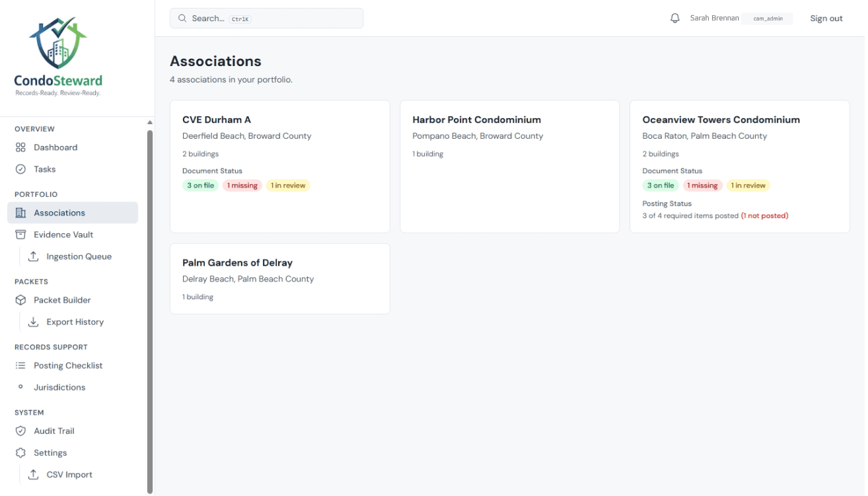Open the Palm Gardens of Delray card
This screenshot has height=496, width=868.
click(x=279, y=278)
